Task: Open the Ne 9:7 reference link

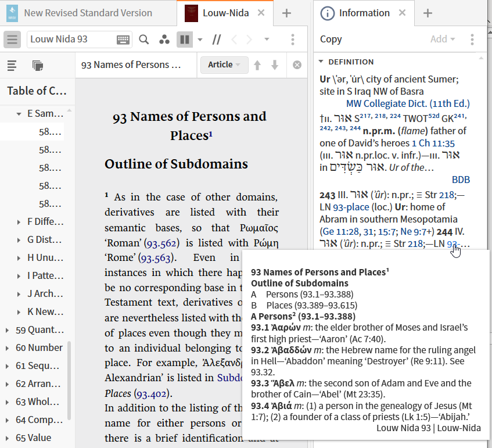Action: pos(413,232)
